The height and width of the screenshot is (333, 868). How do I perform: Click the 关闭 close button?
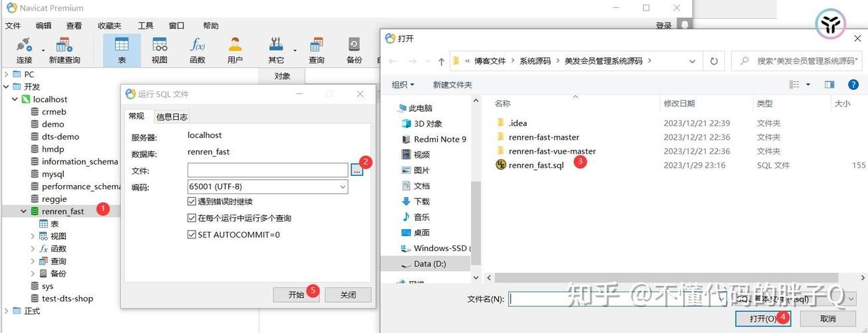click(x=348, y=294)
